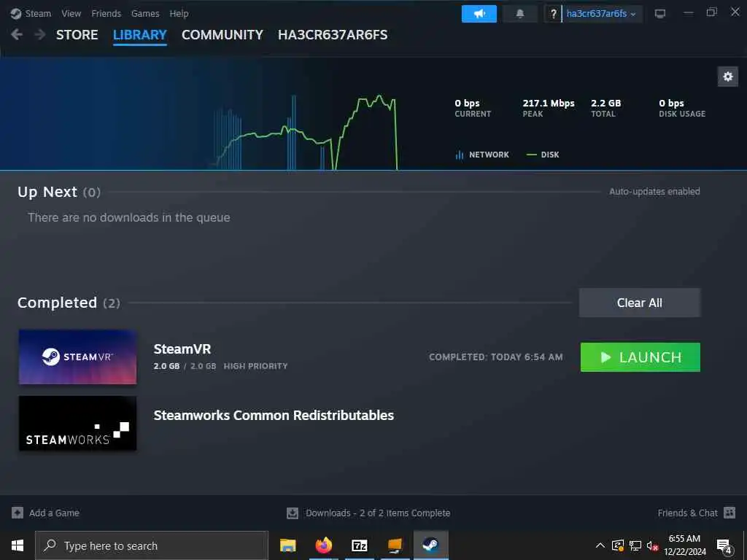Click the Steamworks thumbnail image
This screenshot has height=560, width=747.
tap(77, 424)
